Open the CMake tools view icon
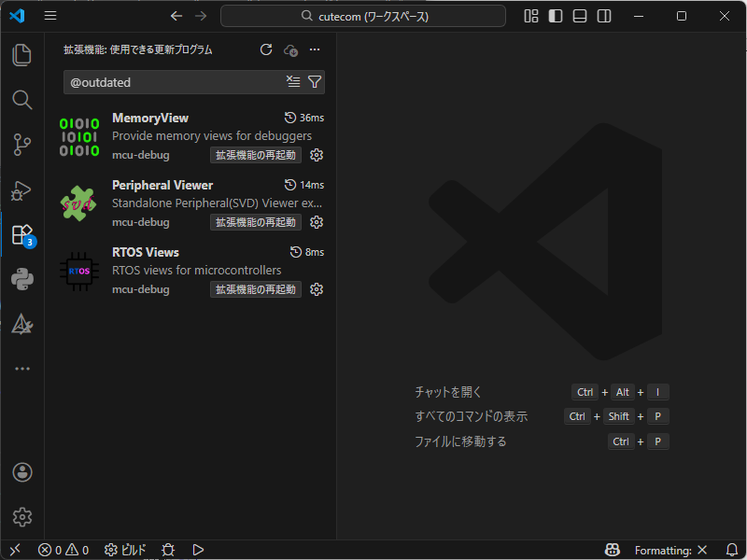 [x=21, y=324]
